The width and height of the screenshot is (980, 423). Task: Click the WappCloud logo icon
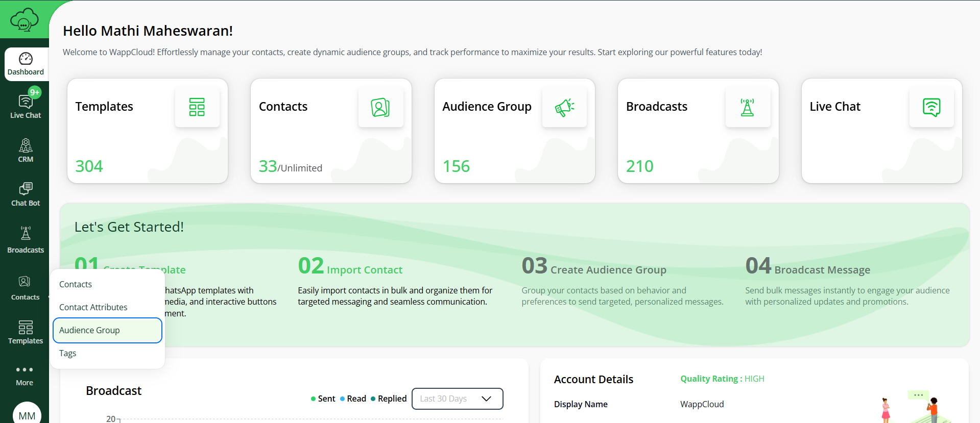click(24, 19)
